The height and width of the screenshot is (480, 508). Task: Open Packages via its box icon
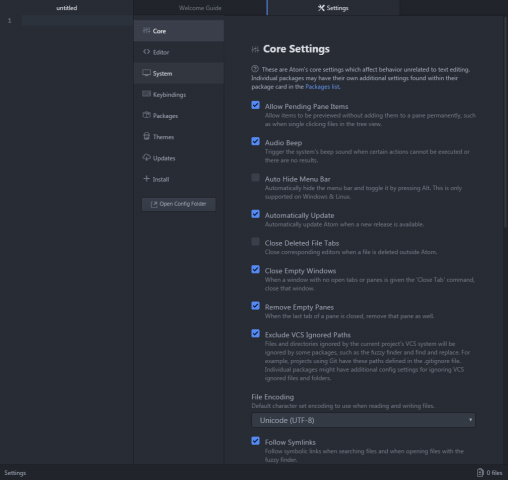click(x=146, y=115)
